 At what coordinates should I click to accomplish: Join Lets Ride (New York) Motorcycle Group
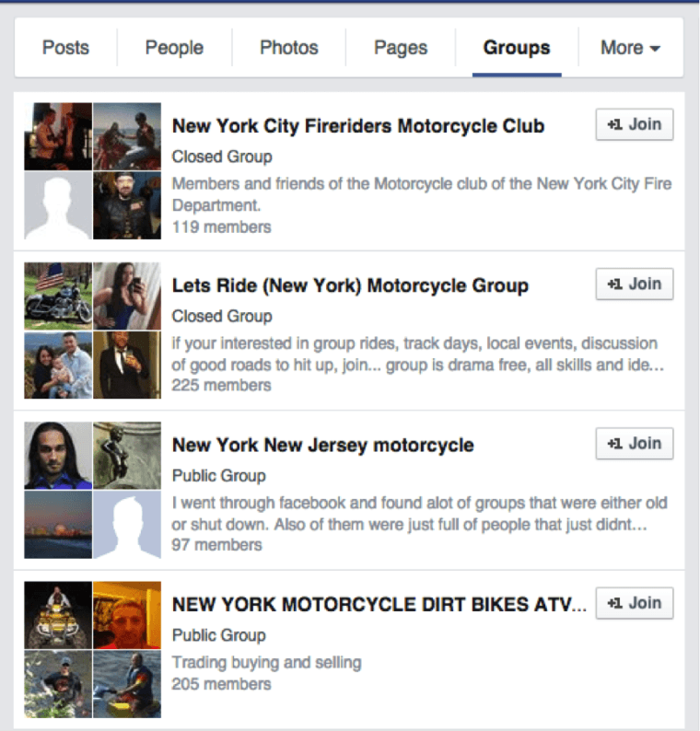635,284
